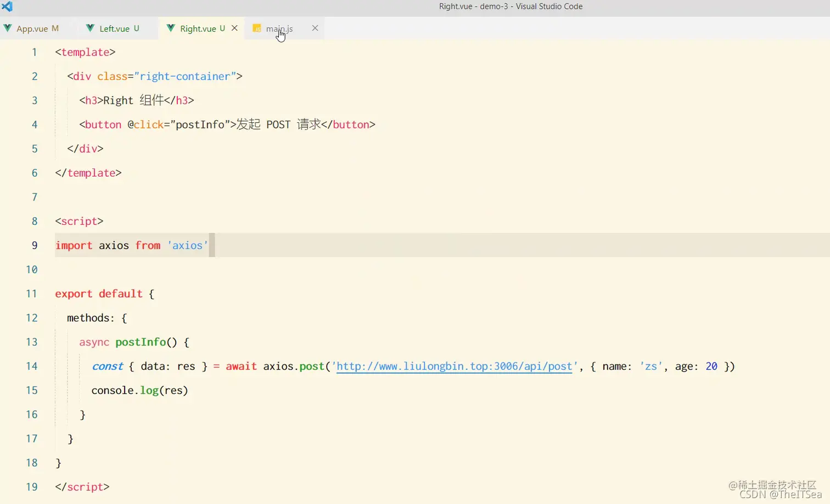Click 'export default' on line 11
The width and height of the screenshot is (830, 504).
pyautogui.click(x=99, y=294)
